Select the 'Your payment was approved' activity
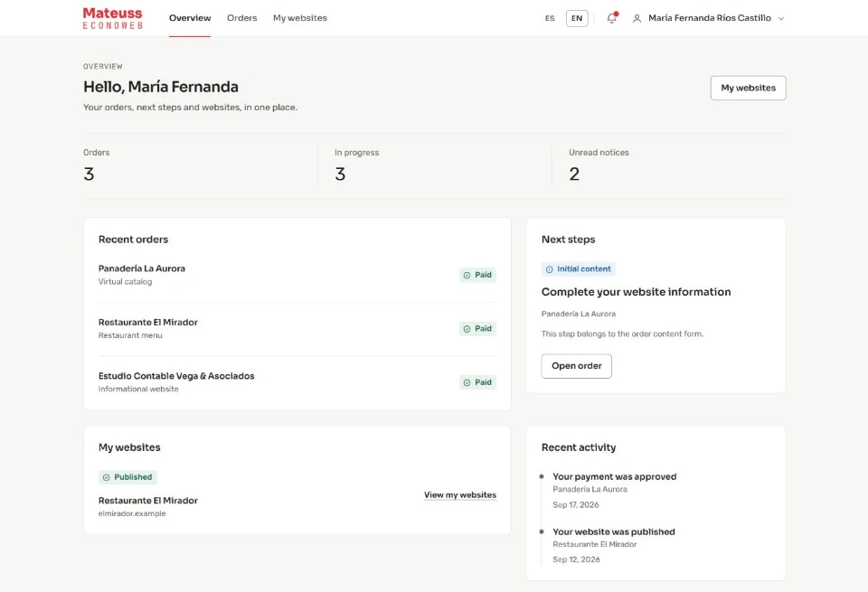Screen dimensions: 868x592 (615, 476)
